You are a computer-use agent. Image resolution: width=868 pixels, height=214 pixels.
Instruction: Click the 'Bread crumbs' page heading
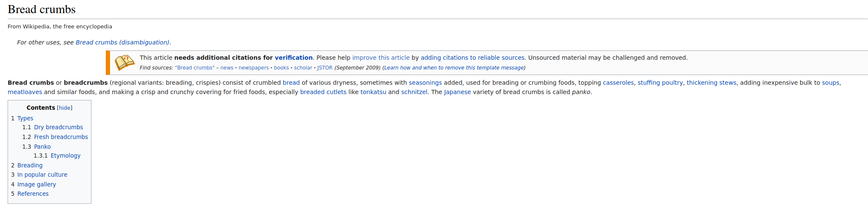point(41,9)
